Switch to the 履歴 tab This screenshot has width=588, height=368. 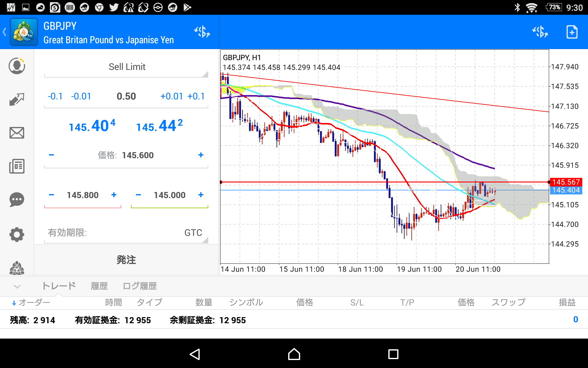[99, 286]
